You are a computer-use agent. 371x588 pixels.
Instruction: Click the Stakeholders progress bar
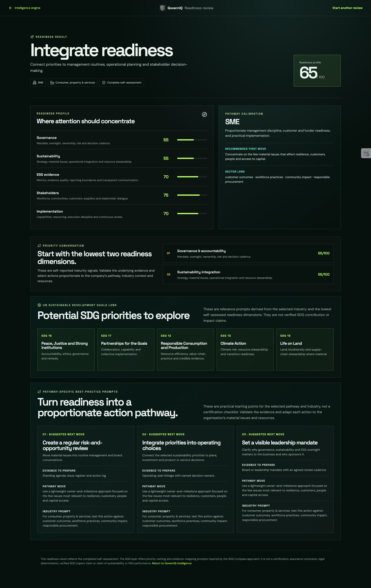click(x=192, y=195)
